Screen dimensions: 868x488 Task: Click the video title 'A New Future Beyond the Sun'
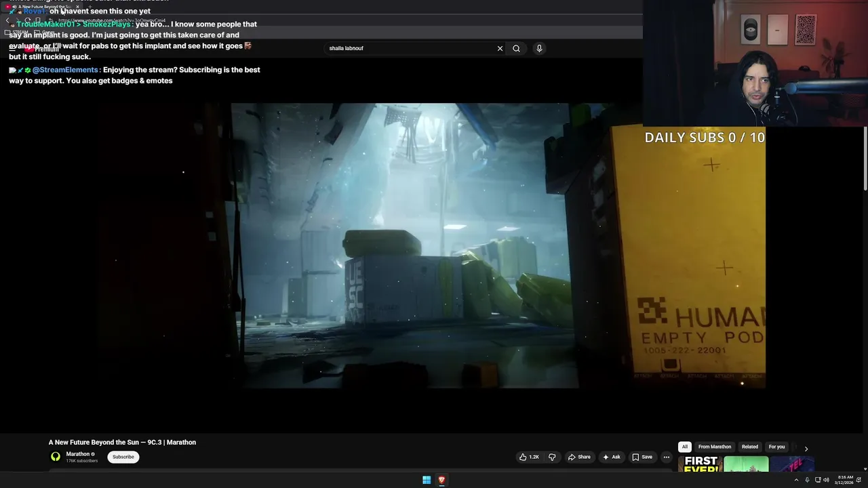click(x=122, y=442)
